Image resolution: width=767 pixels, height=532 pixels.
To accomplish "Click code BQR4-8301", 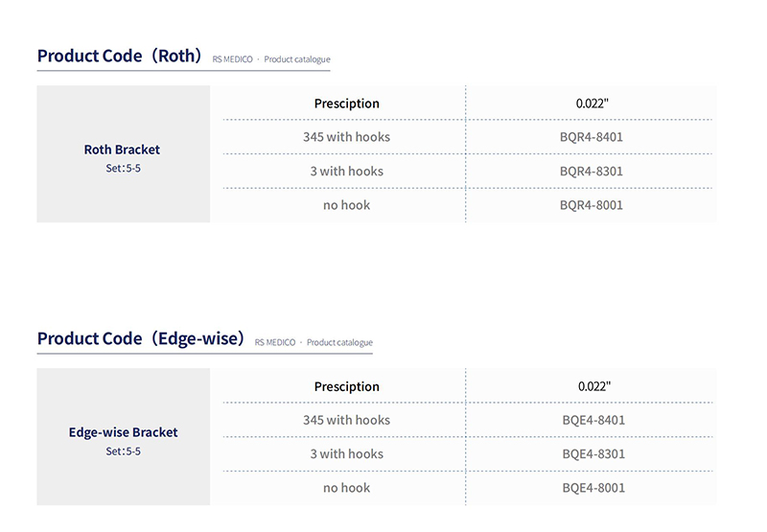I will click(592, 172).
